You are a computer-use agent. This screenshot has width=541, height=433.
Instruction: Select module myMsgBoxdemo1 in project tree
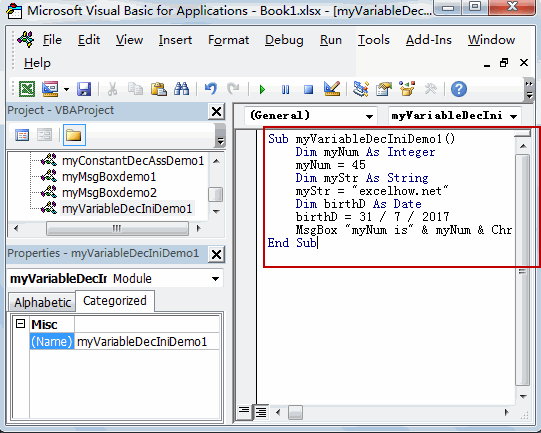click(x=109, y=177)
